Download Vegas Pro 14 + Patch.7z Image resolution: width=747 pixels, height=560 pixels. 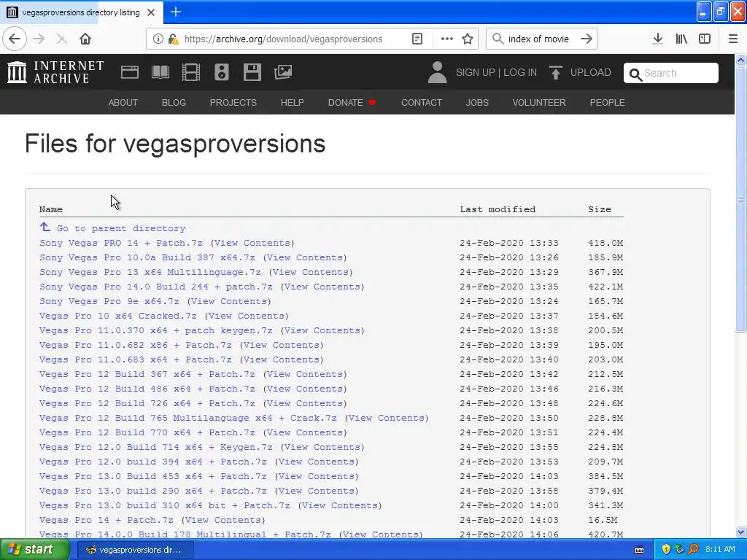(107, 520)
